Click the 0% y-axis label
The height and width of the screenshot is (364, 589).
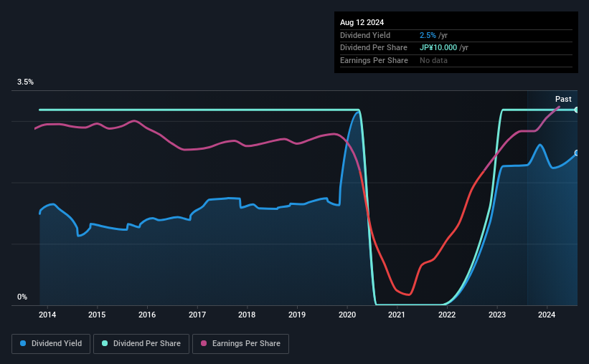(22, 297)
